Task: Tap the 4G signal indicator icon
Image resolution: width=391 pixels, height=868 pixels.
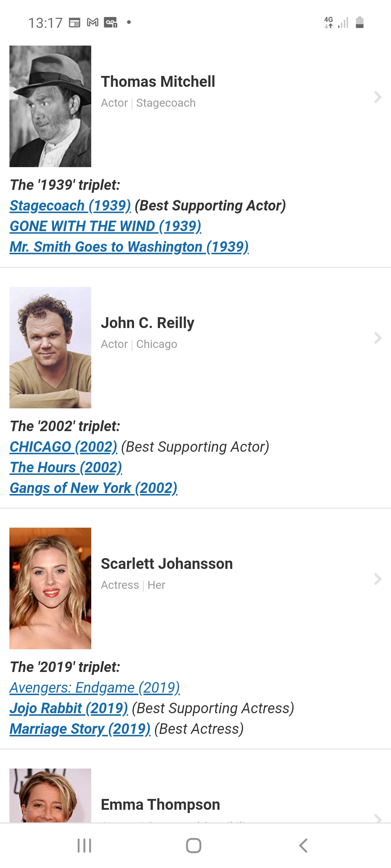Action: click(x=328, y=22)
